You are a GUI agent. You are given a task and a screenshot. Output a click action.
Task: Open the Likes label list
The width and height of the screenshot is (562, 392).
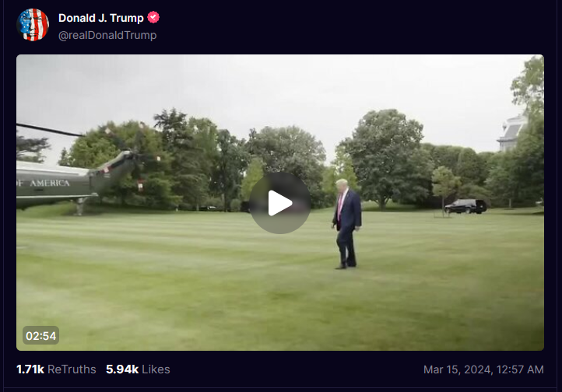pos(156,369)
